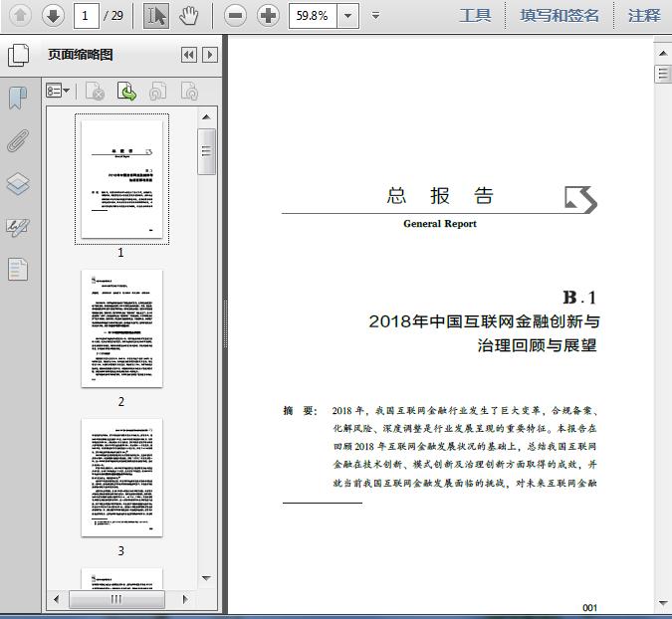Go to next page with the down arrow
Viewport: 672px width, 619px height.
click(53, 16)
